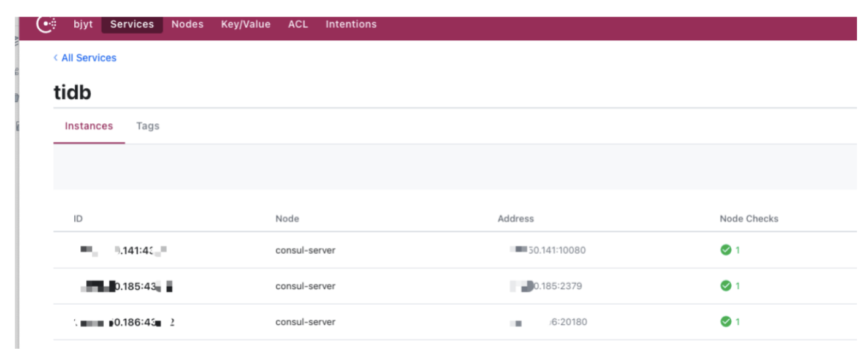Switch to the Instances tab
The image size is (868, 353).
pyautogui.click(x=89, y=126)
